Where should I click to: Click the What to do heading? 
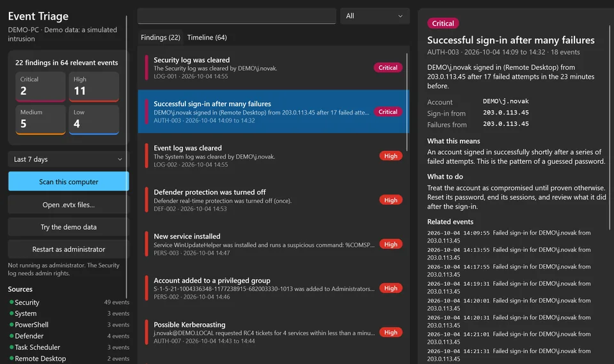(445, 177)
